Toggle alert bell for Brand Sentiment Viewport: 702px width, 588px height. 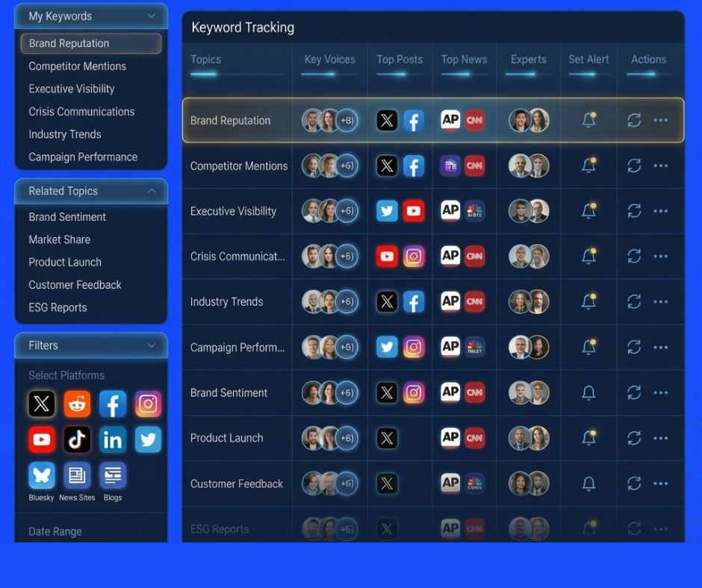(x=588, y=392)
